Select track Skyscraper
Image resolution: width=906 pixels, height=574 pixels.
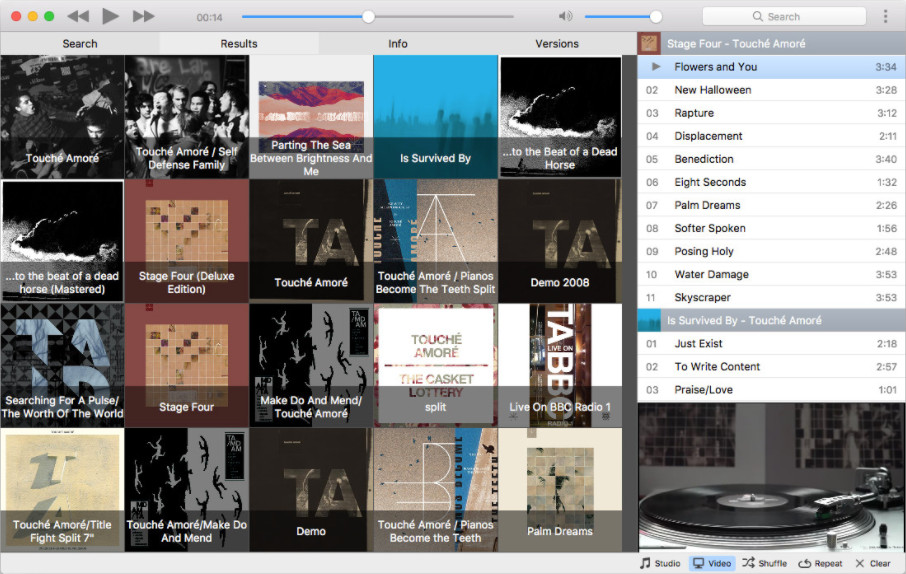(x=771, y=298)
